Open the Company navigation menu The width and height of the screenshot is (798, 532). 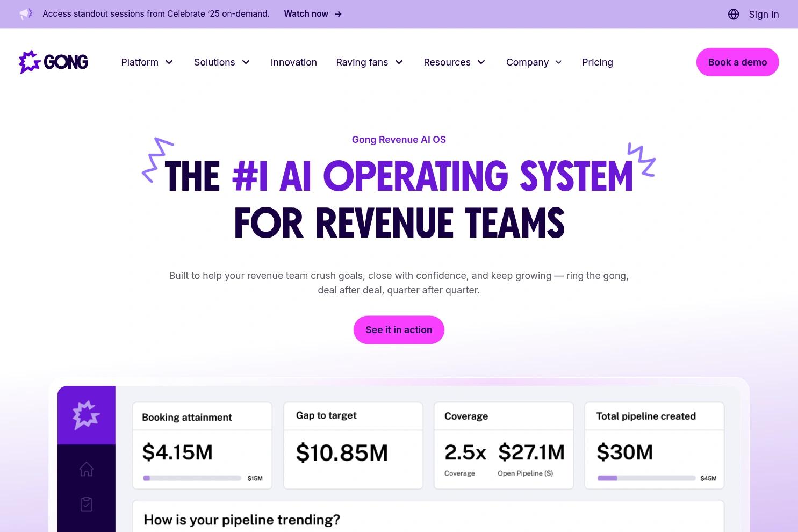[x=527, y=62]
